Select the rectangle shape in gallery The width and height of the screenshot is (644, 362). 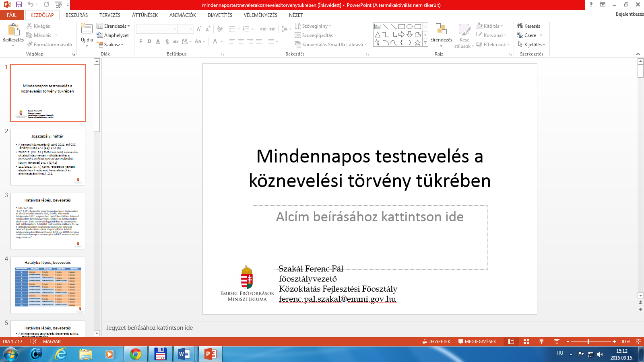[x=401, y=27]
